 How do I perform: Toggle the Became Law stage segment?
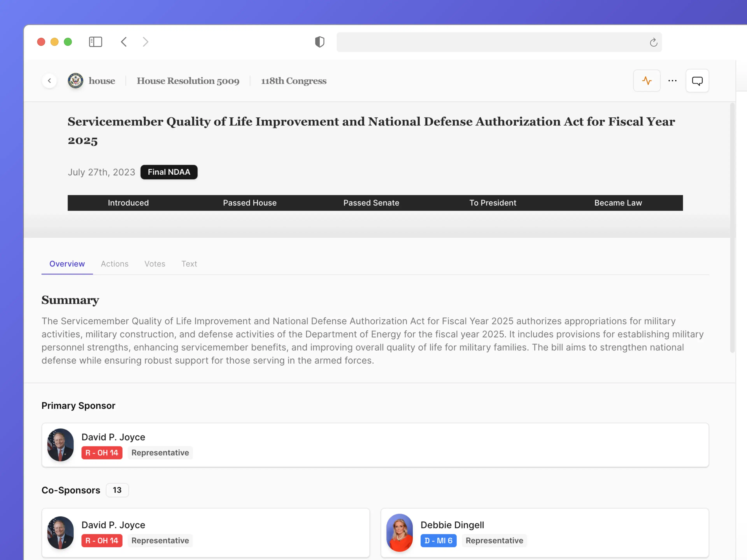click(618, 203)
